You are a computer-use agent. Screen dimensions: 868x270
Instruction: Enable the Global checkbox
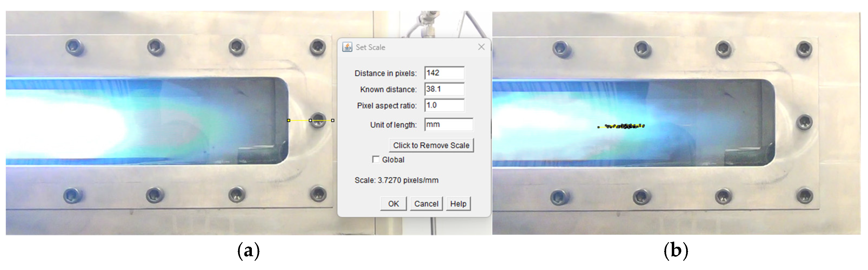[376, 159]
